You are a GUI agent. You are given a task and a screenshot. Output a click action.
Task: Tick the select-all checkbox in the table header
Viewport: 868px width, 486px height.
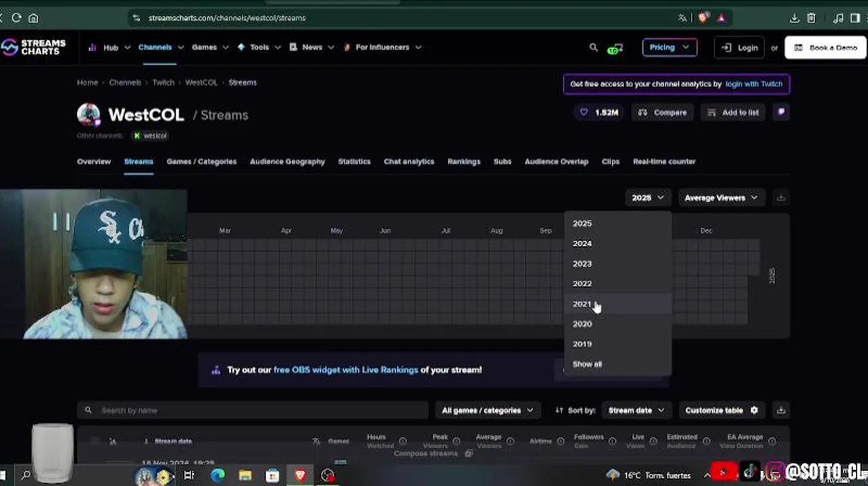pos(95,441)
